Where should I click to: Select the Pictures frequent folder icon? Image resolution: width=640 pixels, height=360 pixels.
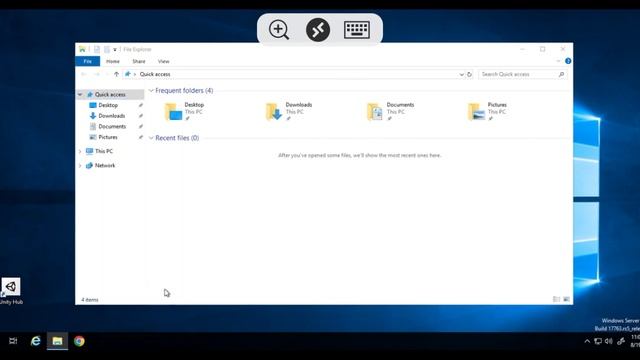pos(476,111)
